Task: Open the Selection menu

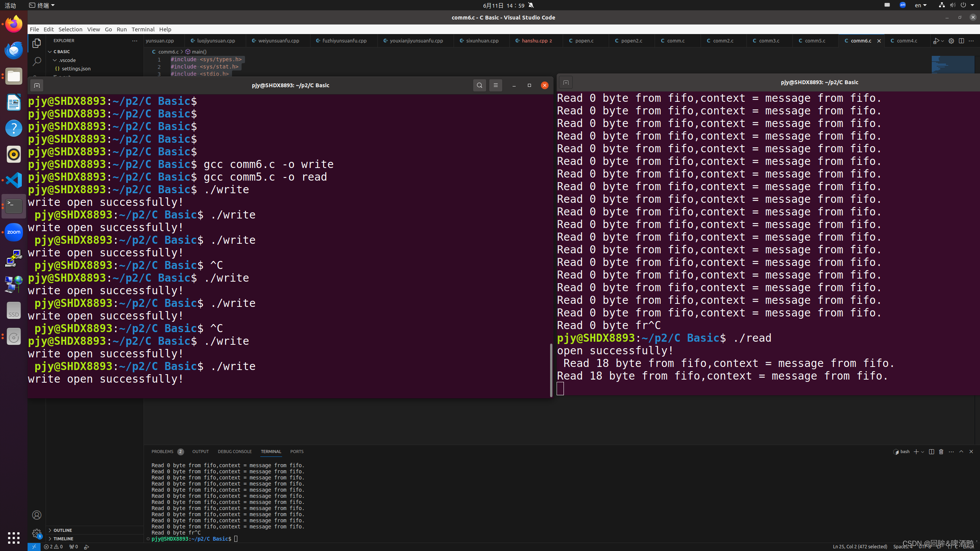Action: 70,29
